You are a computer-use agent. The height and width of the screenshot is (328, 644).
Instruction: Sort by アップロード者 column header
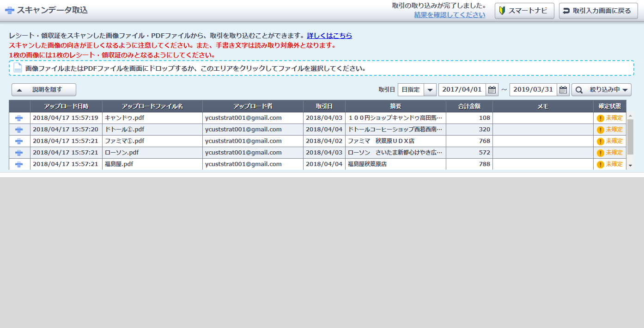(x=253, y=106)
